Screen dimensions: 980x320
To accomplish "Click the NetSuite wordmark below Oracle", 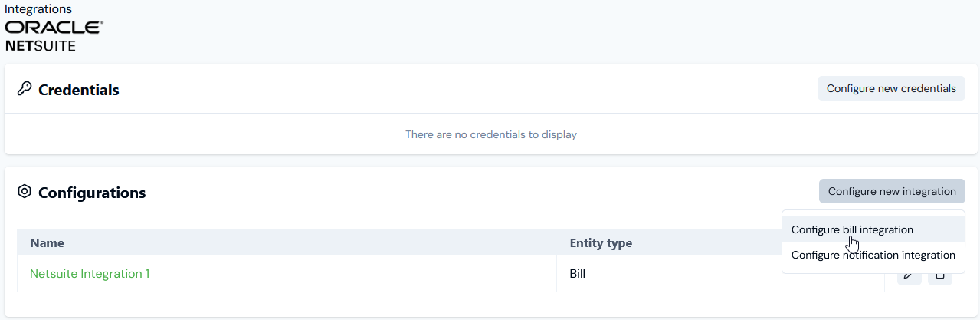I will tap(41, 46).
